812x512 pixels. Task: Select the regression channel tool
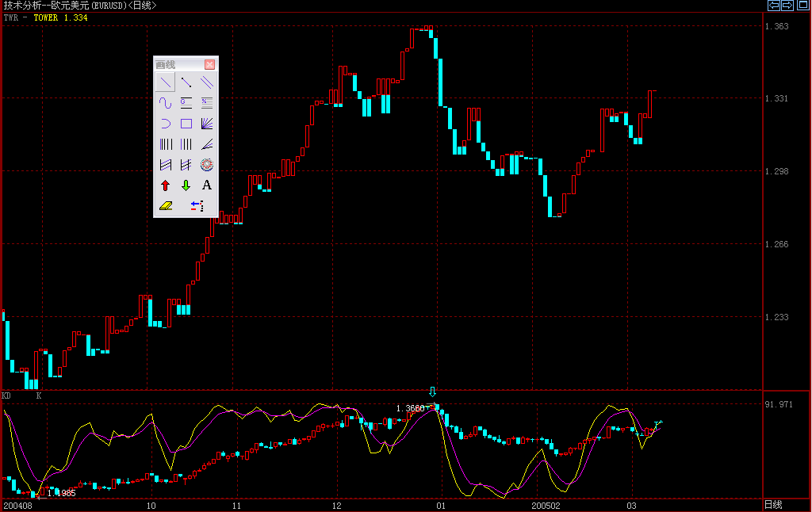pyautogui.click(x=165, y=165)
